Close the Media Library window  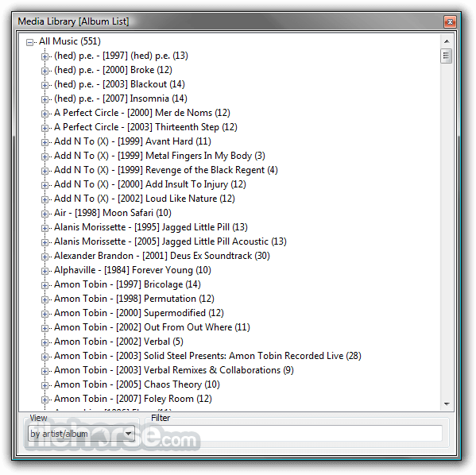point(450,21)
